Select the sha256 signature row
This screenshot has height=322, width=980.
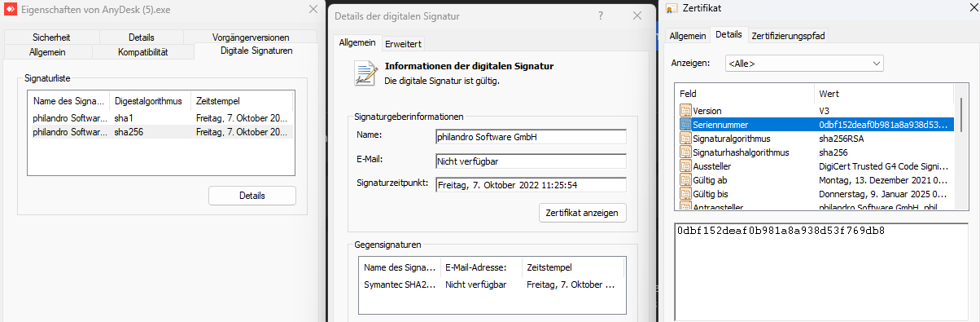(x=160, y=132)
